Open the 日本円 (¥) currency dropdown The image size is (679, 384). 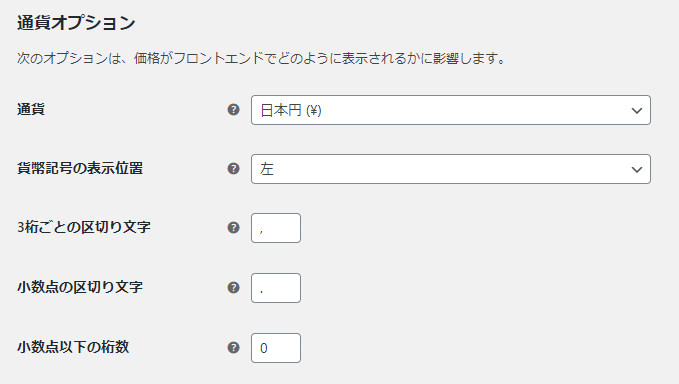[451, 110]
